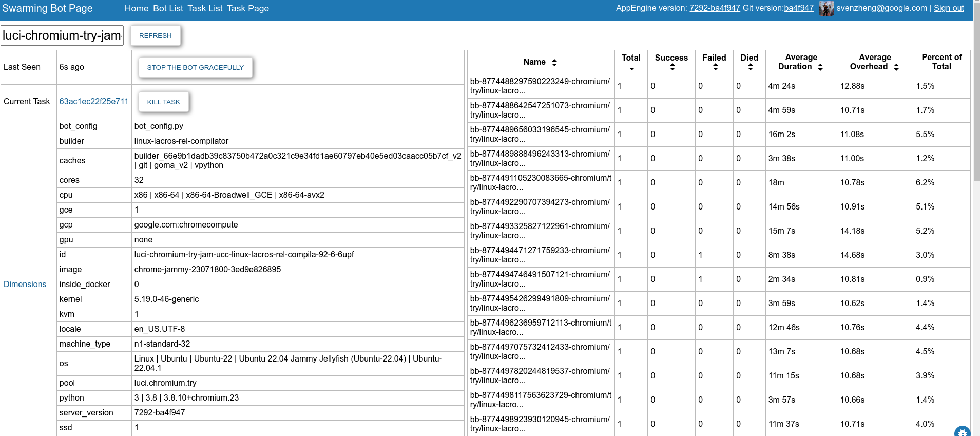Sort by Failed column arrows
Image resolution: width=980 pixels, height=436 pixels.
715,67
